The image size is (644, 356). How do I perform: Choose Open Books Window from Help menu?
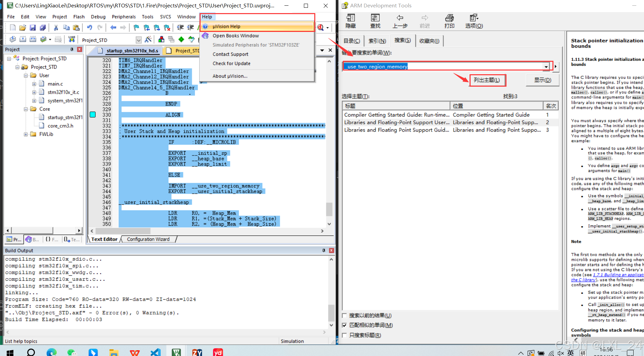tap(257, 36)
